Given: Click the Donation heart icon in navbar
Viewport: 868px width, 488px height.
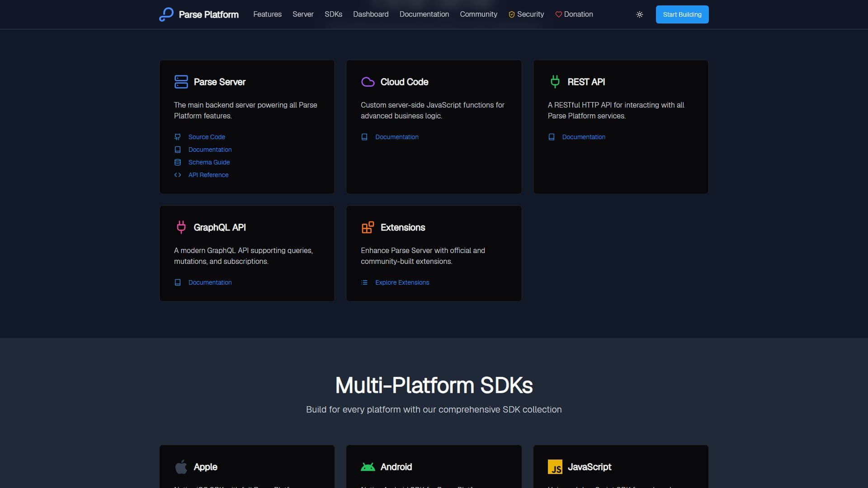Looking at the screenshot, I should click(559, 14).
